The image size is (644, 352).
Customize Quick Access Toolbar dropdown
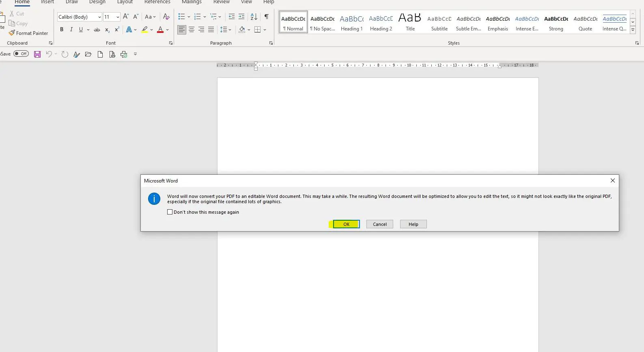(135, 54)
